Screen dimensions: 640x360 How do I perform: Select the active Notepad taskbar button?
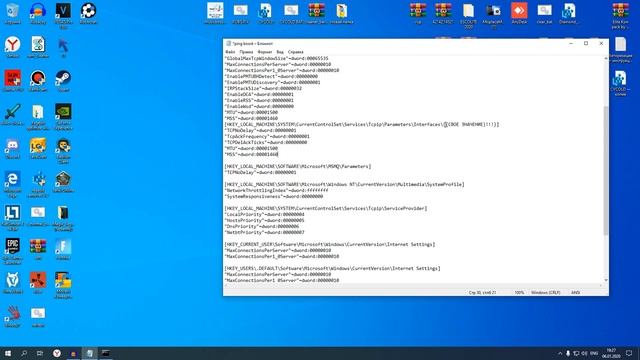(89, 353)
